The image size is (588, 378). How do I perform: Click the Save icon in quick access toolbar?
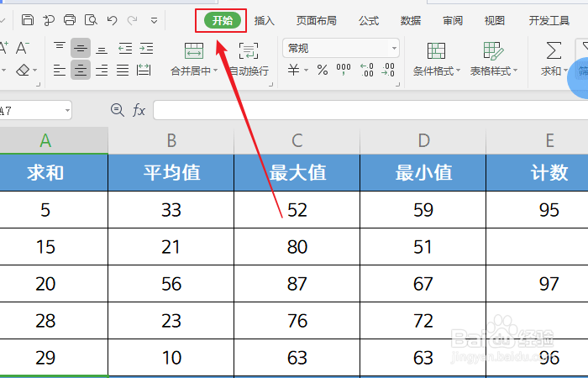coord(28,20)
